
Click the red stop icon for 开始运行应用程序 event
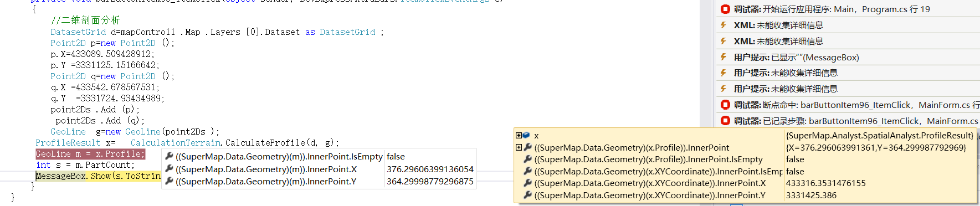tap(725, 9)
